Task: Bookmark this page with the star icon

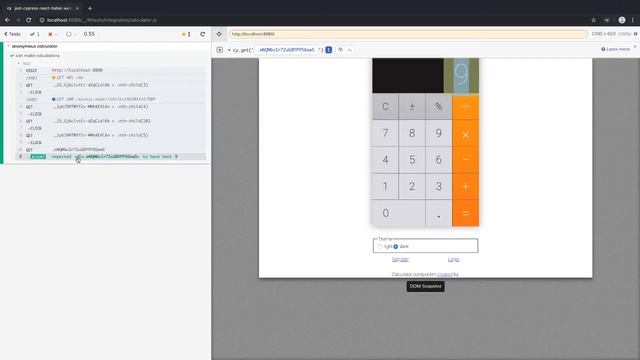Action: point(593,20)
